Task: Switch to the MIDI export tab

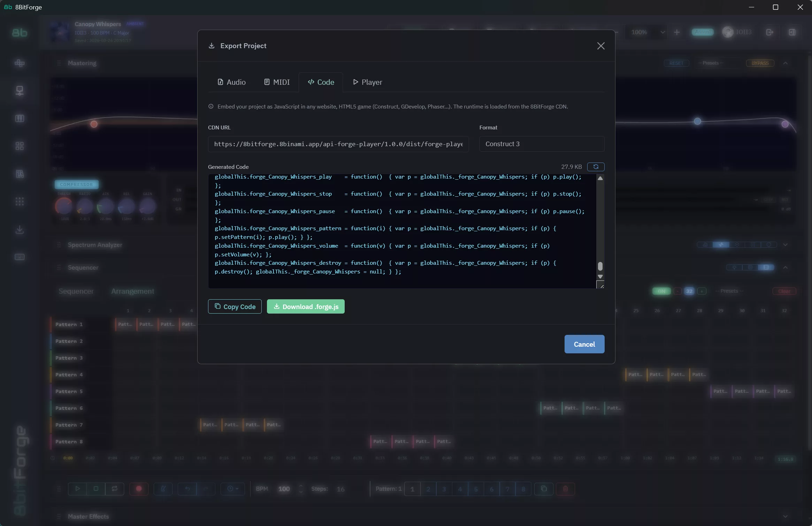Action: click(x=277, y=82)
